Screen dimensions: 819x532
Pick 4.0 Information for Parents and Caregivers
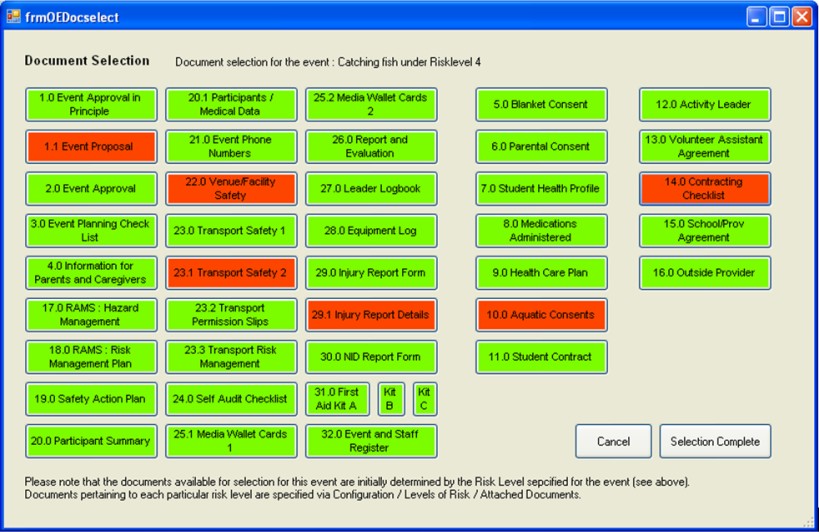click(x=91, y=273)
